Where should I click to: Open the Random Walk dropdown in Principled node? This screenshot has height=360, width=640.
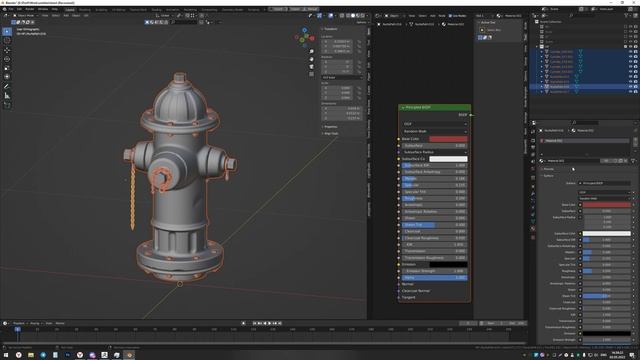[434, 131]
